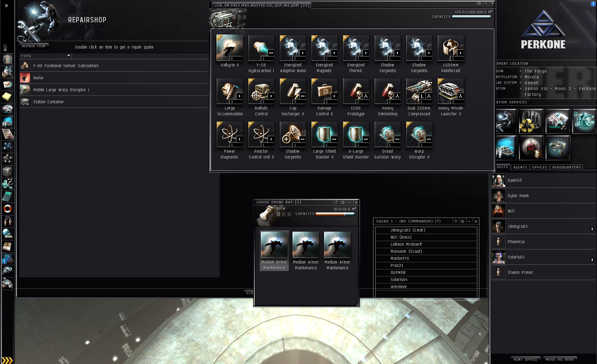Select MasterEYE in the Squad 1 list
Viewport: 597px width, 364px height.
[426, 259]
